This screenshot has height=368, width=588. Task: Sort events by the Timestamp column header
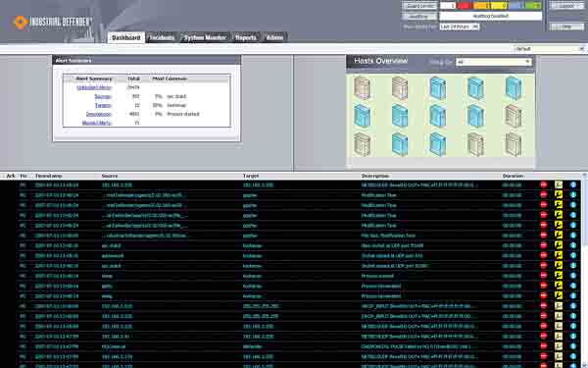[49, 176]
